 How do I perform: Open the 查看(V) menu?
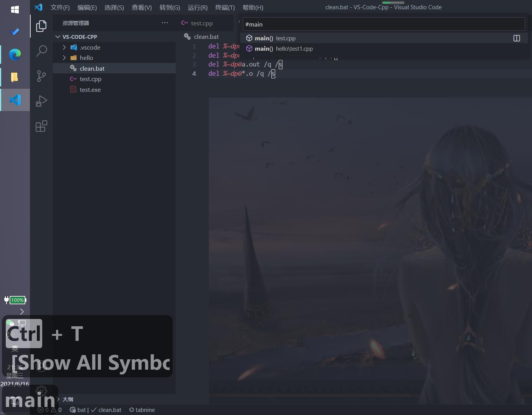click(x=142, y=7)
